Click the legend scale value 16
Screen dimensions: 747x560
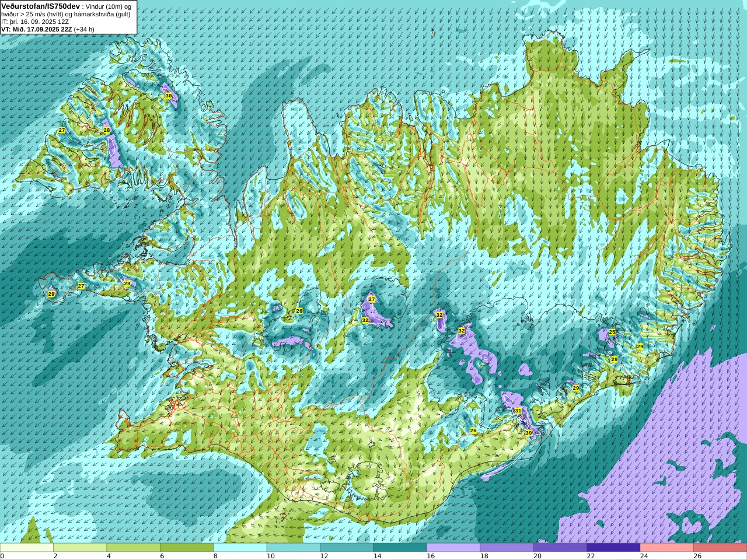point(431,556)
